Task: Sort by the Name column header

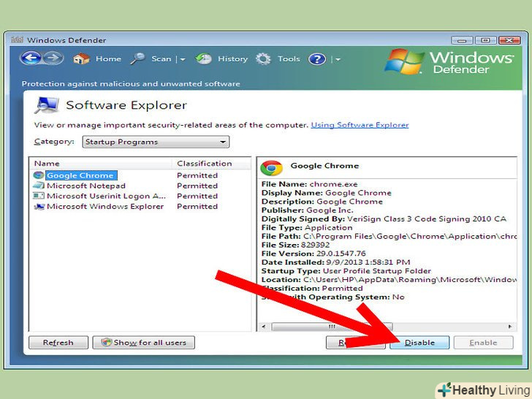Action: click(101, 163)
